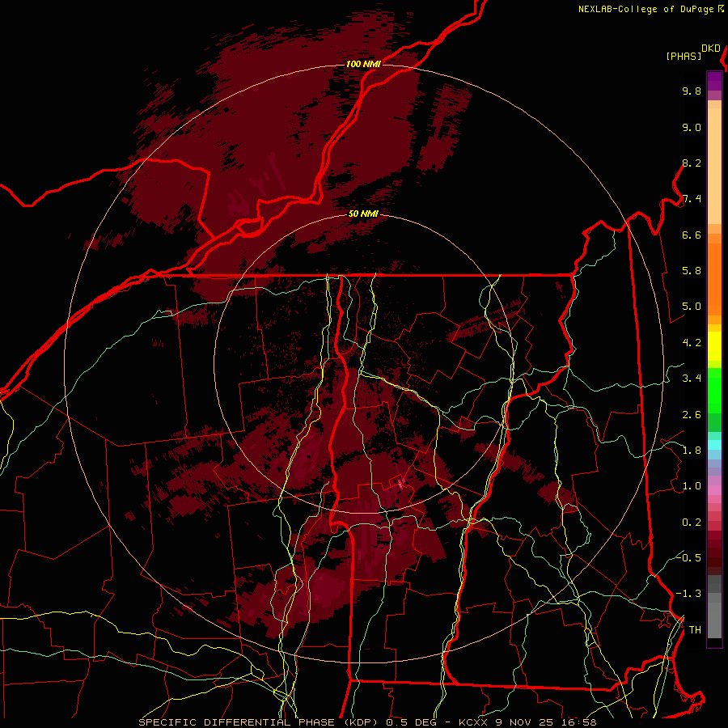Click the -0.5 value on the scale
728x728 pixels.
coord(689,557)
